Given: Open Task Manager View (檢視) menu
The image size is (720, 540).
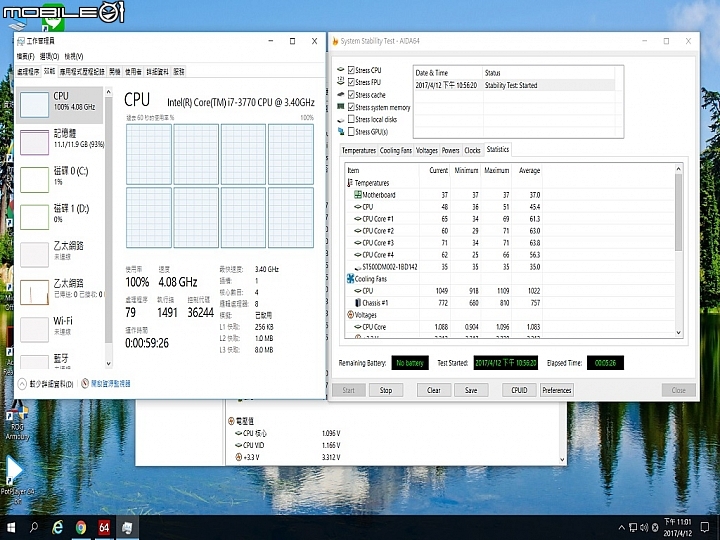Looking at the screenshot, I should pyautogui.click(x=73, y=56).
